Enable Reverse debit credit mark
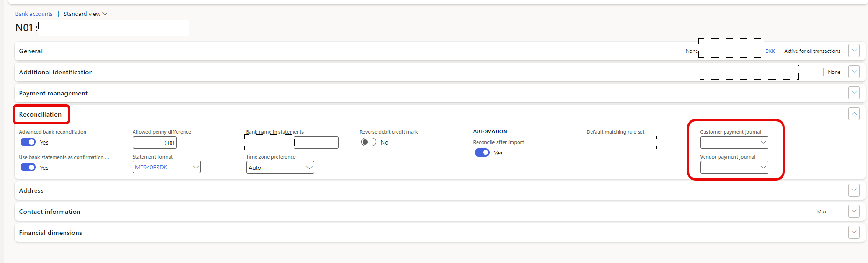868x263 pixels. coord(369,142)
